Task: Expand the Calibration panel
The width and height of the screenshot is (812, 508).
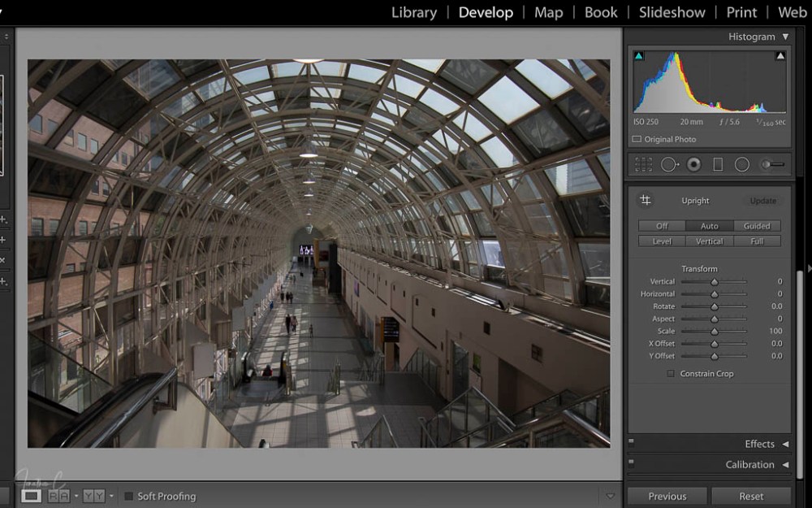Action: point(785,465)
